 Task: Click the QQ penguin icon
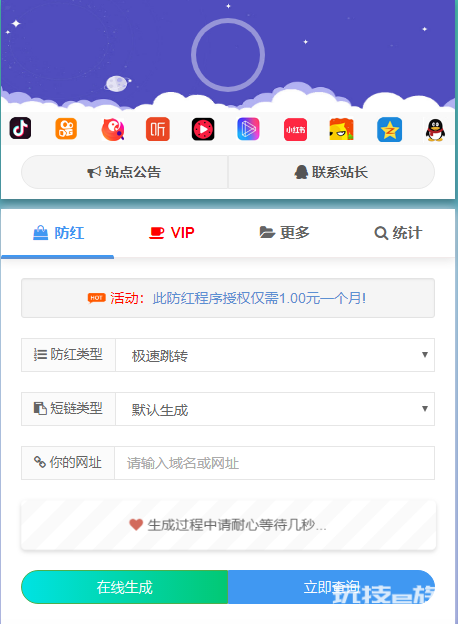click(x=435, y=130)
